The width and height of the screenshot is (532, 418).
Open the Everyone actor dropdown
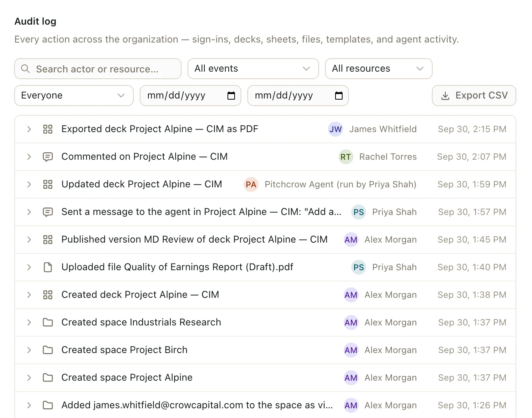74,96
